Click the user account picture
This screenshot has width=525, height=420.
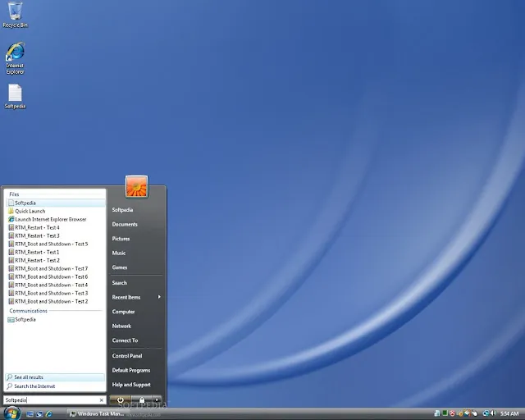137,186
